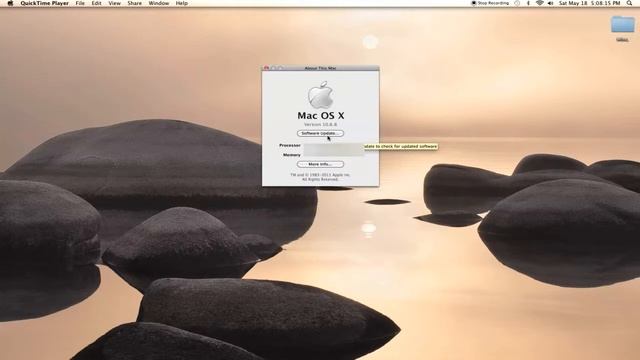Open the Edit menu
Image resolution: width=640 pixels, height=360 pixels.
pyautogui.click(x=96, y=3)
